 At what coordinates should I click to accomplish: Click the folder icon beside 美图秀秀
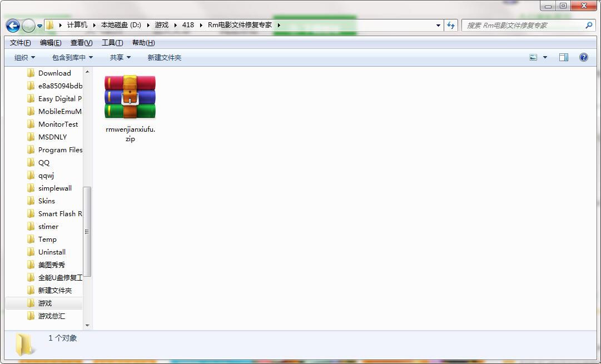pos(31,265)
